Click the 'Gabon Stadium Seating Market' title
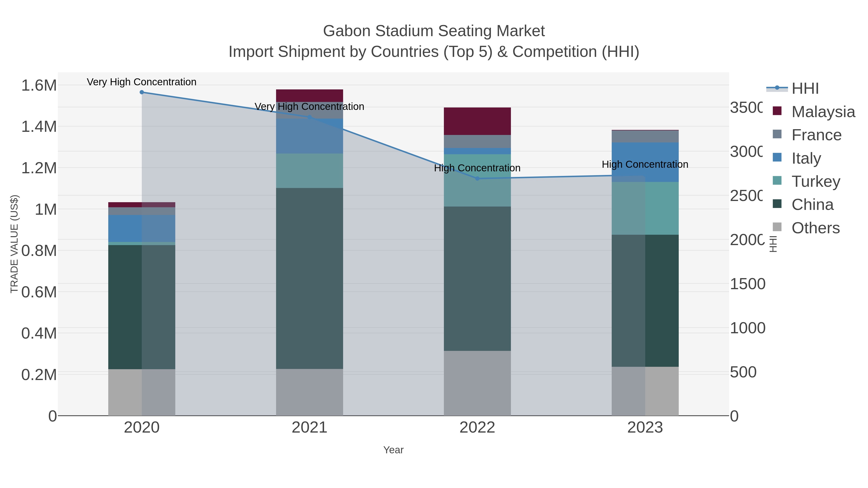The height and width of the screenshot is (488, 868). coord(434,31)
